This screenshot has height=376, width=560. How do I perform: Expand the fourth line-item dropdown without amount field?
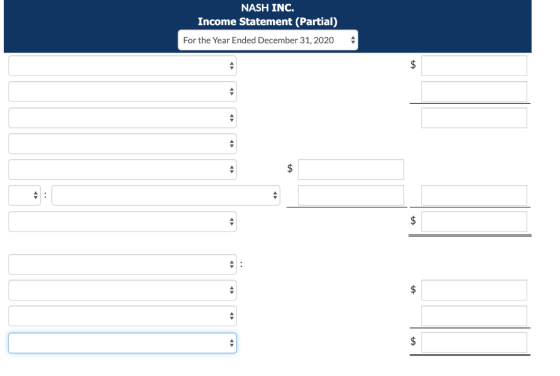click(122, 144)
